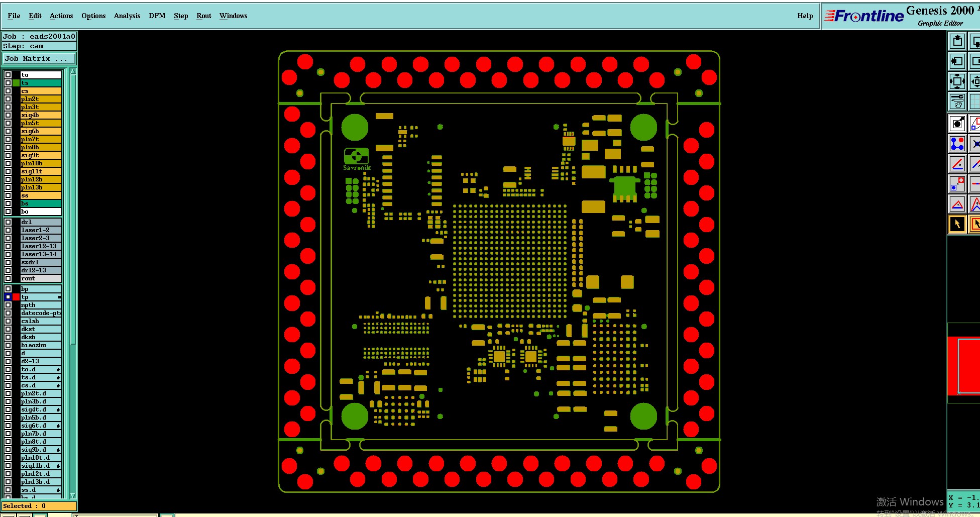The image size is (980, 517).
Task: Open the Step menu
Action: [181, 16]
